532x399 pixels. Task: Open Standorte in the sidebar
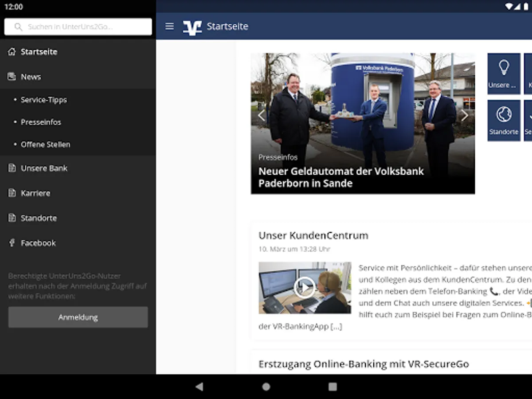click(x=78, y=218)
